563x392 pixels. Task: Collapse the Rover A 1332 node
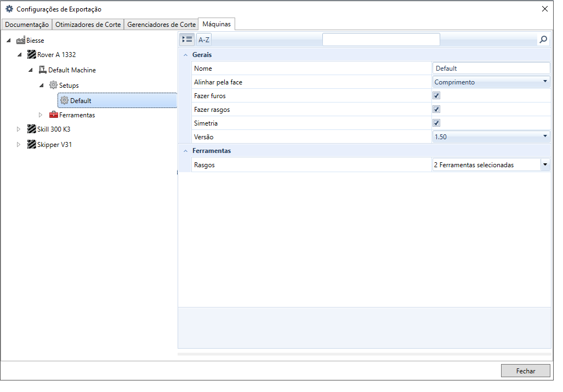[x=19, y=55]
